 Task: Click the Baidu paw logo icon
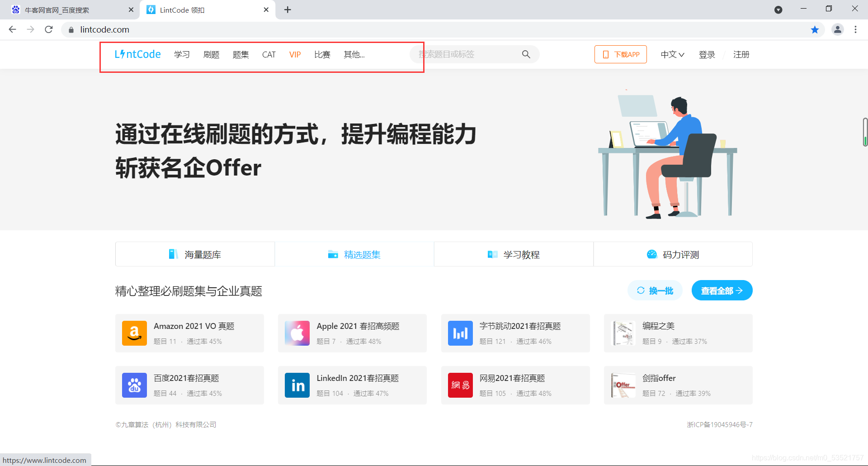point(134,385)
